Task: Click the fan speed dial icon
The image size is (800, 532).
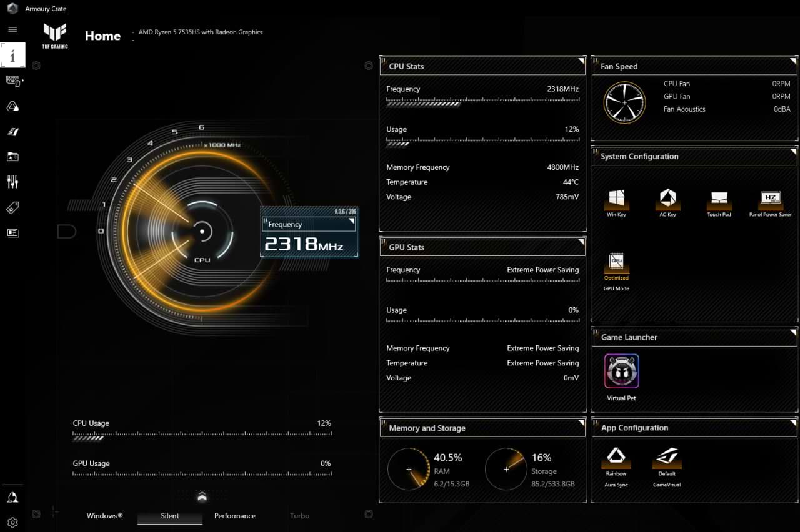Action: coord(624,102)
